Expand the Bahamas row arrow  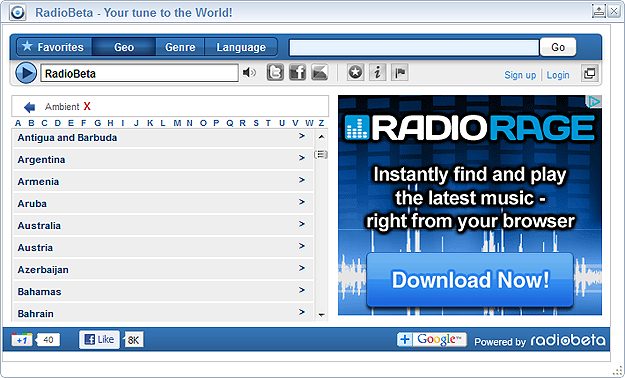click(302, 290)
